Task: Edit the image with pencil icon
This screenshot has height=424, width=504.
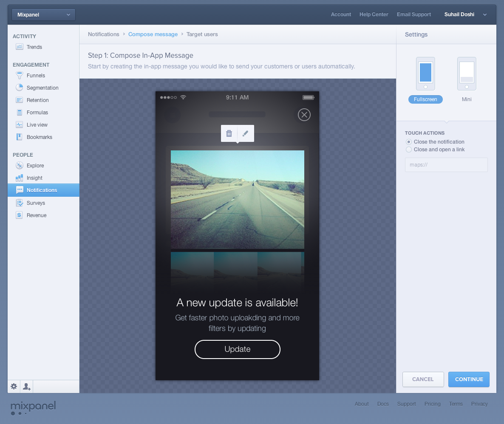Action: pyautogui.click(x=246, y=133)
